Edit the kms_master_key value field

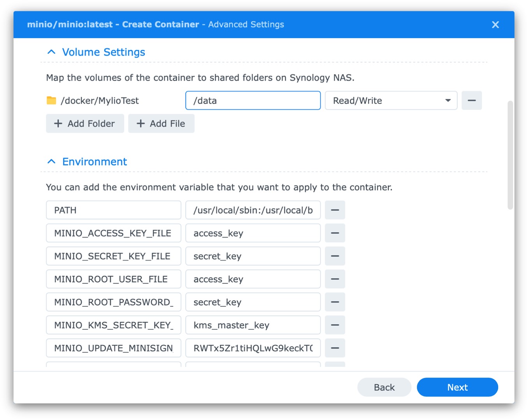tap(253, 325)
